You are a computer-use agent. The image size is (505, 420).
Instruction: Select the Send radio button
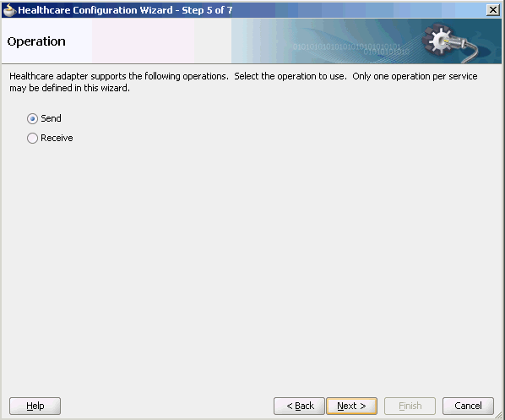point(32,119)
